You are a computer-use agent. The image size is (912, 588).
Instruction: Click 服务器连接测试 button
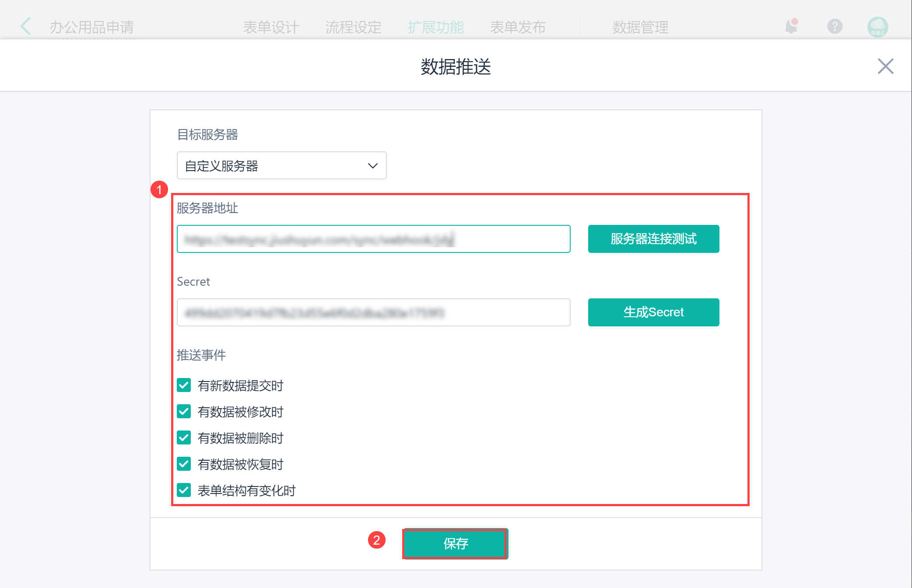653,239
